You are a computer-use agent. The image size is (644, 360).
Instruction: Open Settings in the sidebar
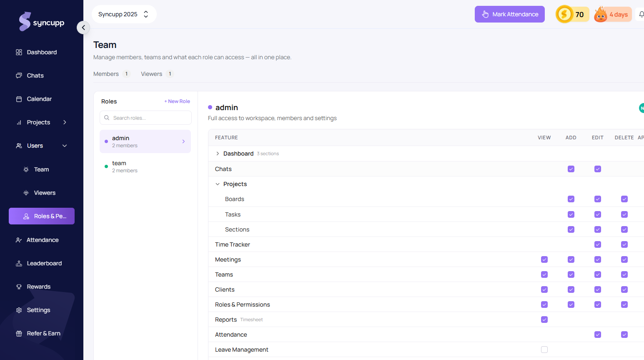38,310
